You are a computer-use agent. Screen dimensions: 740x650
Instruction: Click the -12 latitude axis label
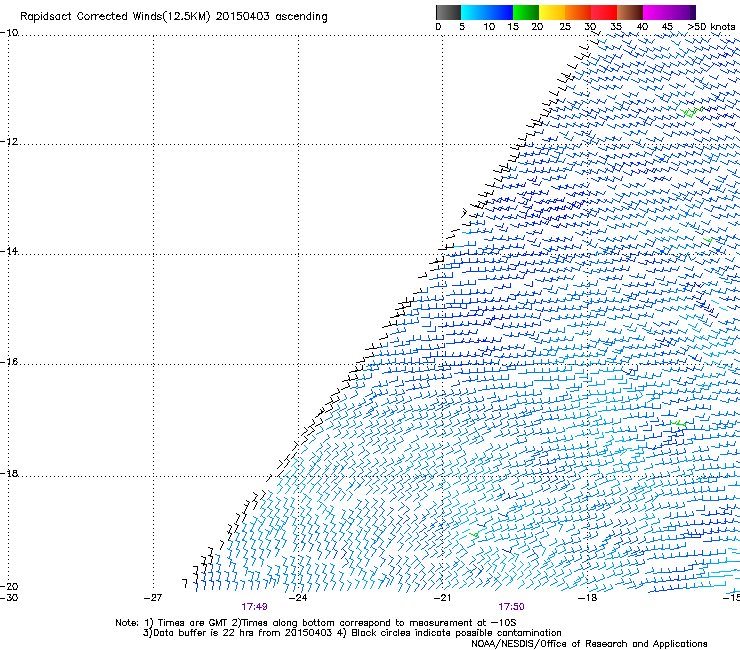tap(9, 142)
